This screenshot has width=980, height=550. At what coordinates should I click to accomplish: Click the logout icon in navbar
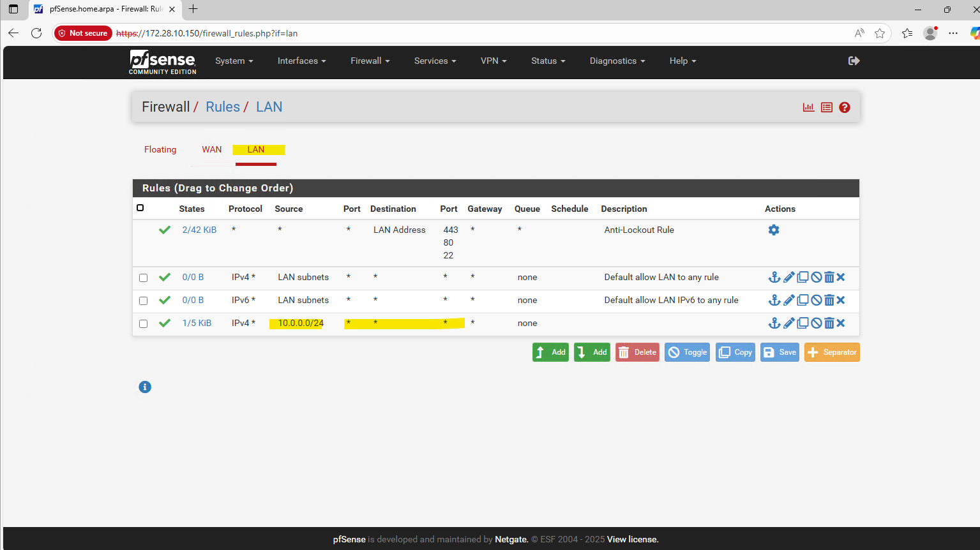pyautogui.click(x=854, y=61)
